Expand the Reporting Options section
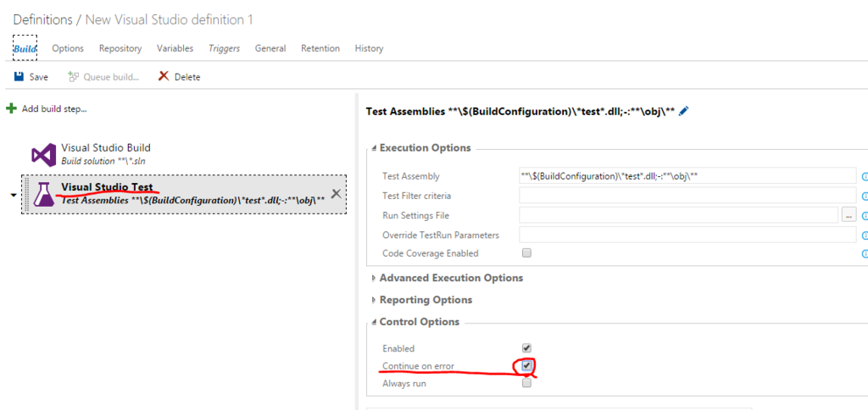The height and width of the screenshot is (410, 868). (374, 300)
